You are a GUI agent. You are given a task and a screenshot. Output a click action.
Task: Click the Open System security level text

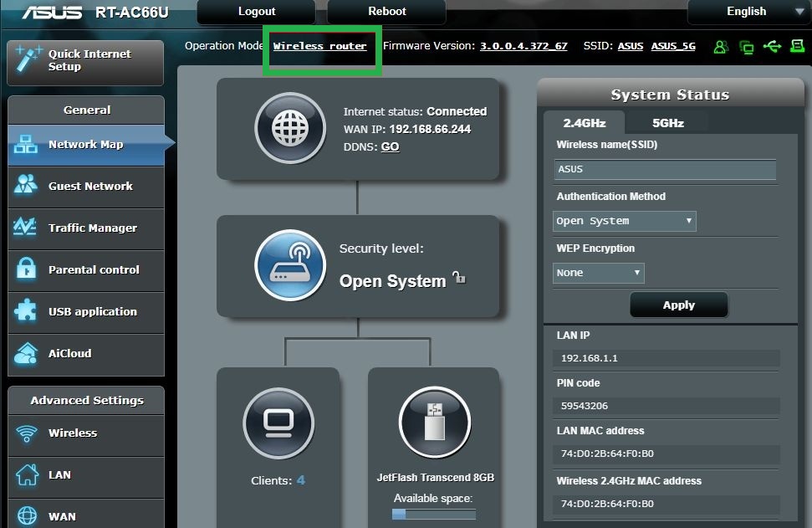coord(392,281)
